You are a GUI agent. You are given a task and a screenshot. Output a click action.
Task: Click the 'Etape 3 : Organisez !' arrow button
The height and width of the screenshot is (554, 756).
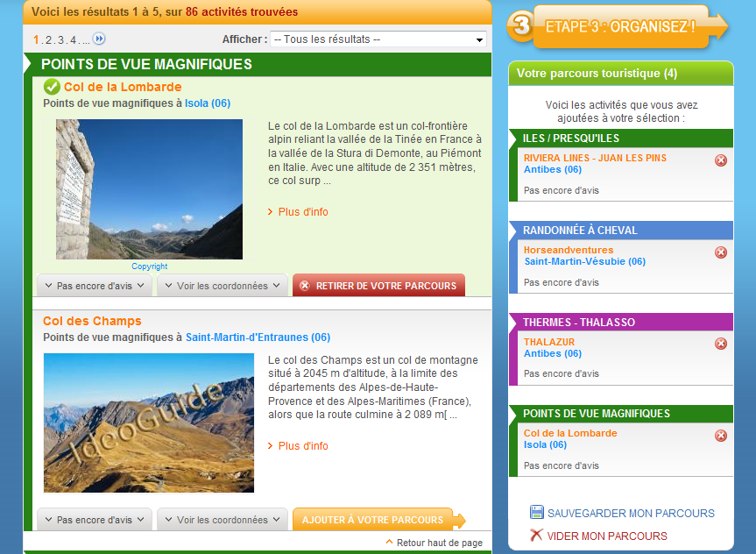pyautogui.click(x=619, y=26)
